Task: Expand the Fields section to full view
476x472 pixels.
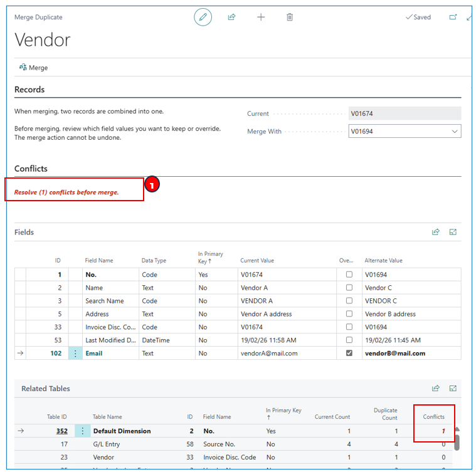Action: [453, 232]
